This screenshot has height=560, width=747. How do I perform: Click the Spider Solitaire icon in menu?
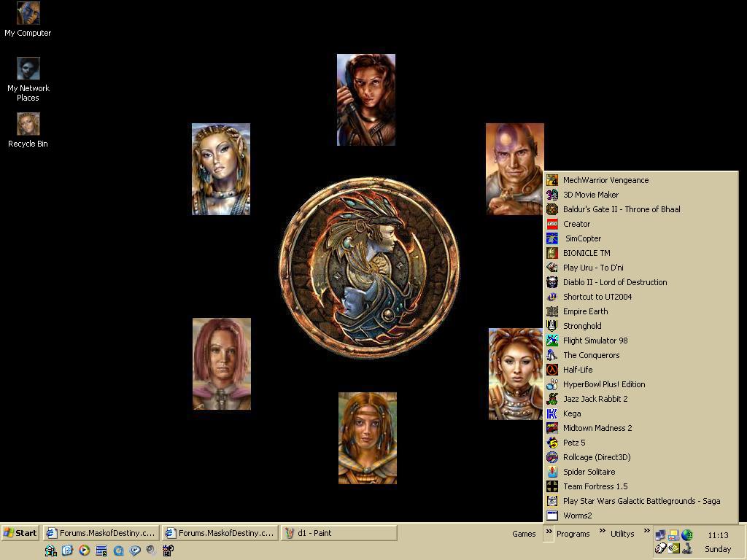coord(552,472)
